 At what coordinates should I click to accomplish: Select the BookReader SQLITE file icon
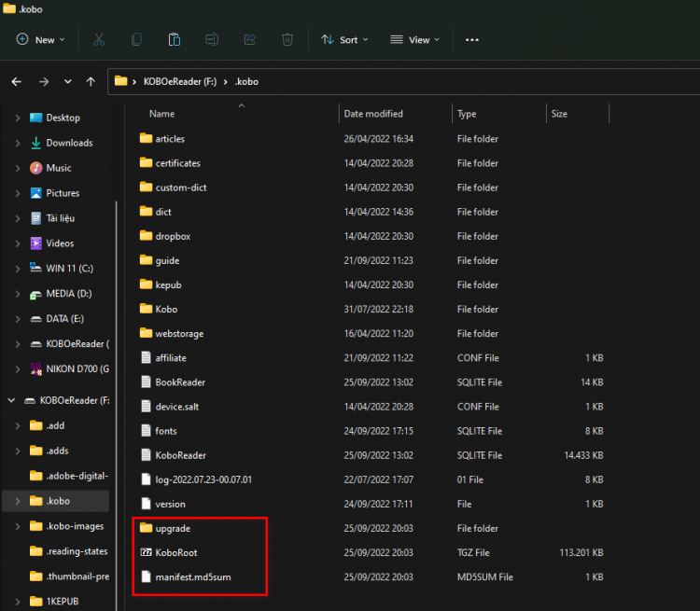coord(146,382)
